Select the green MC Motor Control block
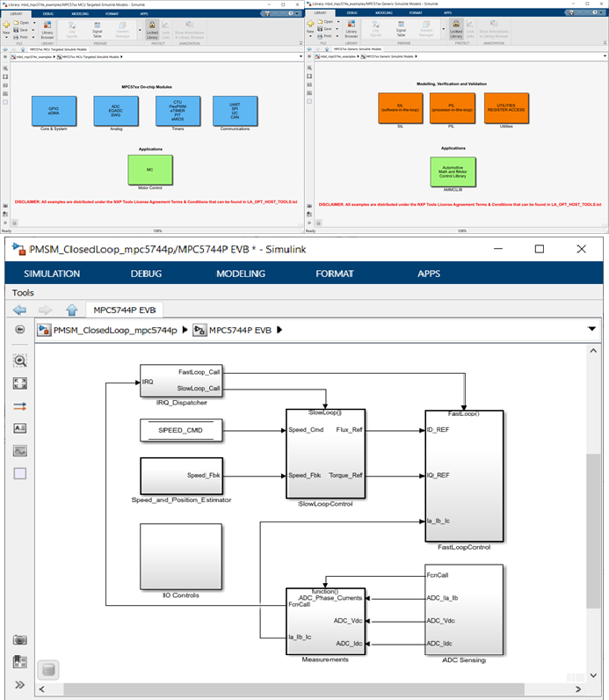609x700 pixels. click(x=150, y=170)
